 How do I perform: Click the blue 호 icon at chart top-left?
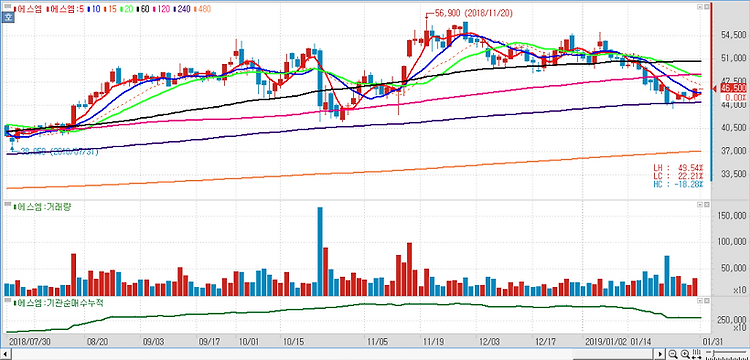8,17
